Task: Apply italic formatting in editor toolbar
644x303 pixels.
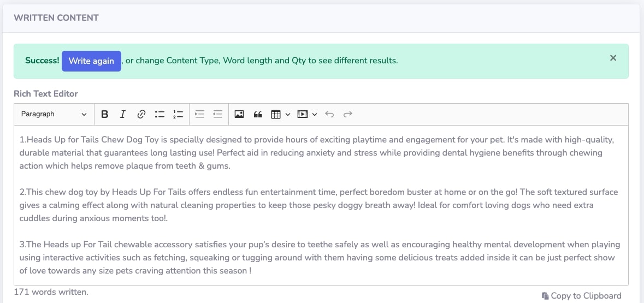Action: (x=122, y=114)
